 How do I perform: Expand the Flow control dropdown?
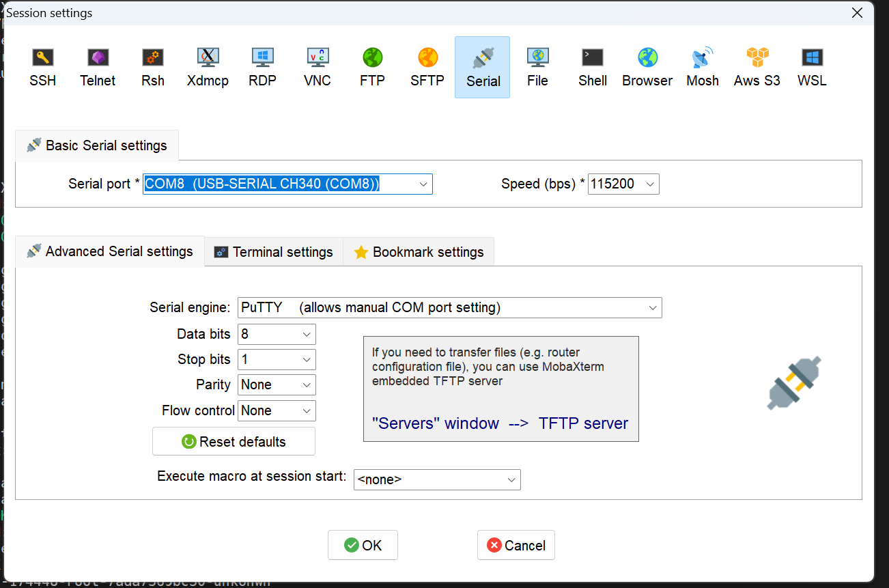coord(307,411)
